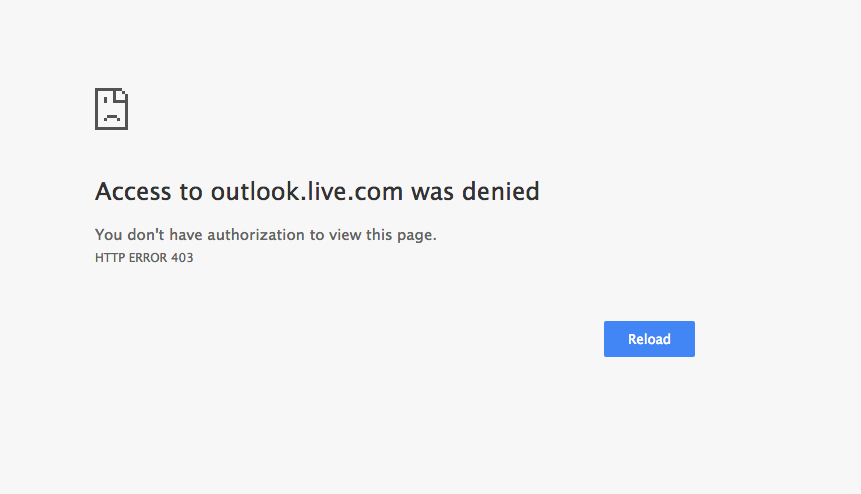Click the folded corner of the sad page icon
This screenshot has width=861, height=494.
coord(121,96)
